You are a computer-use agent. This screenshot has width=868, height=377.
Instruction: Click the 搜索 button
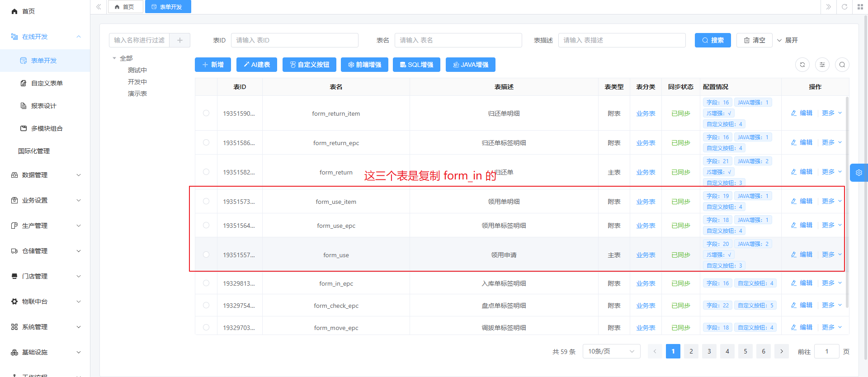coord(713,40)
